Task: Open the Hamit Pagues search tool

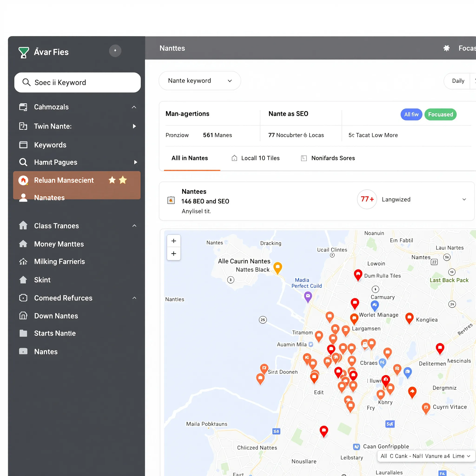Action: [56, 162]
